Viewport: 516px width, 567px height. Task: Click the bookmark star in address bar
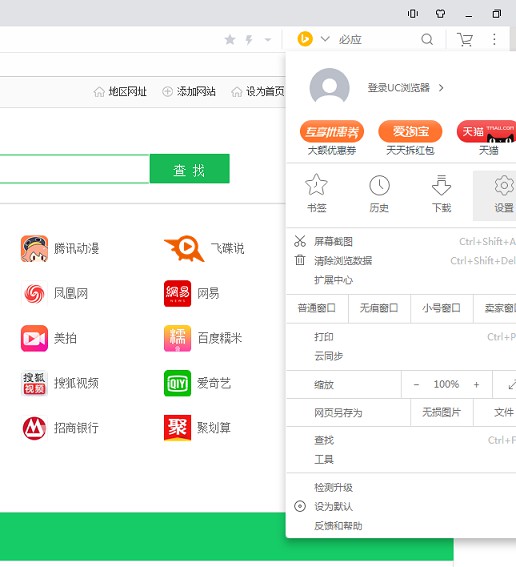[x=230, y=39]
